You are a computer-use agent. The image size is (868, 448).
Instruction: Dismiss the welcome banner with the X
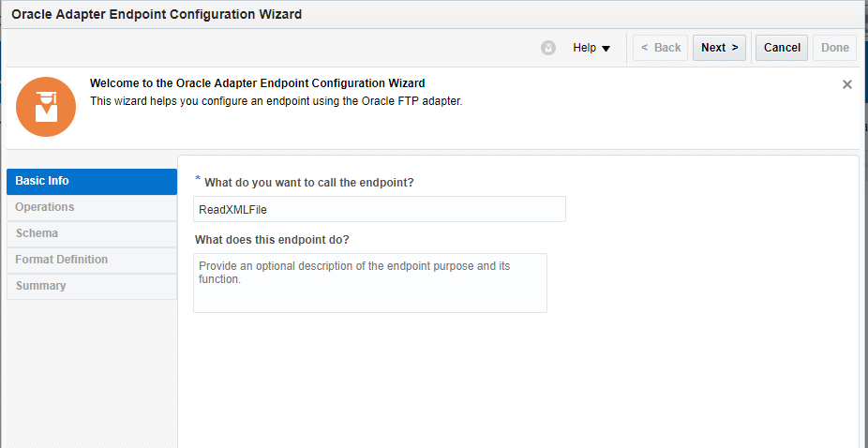[847, 84]
